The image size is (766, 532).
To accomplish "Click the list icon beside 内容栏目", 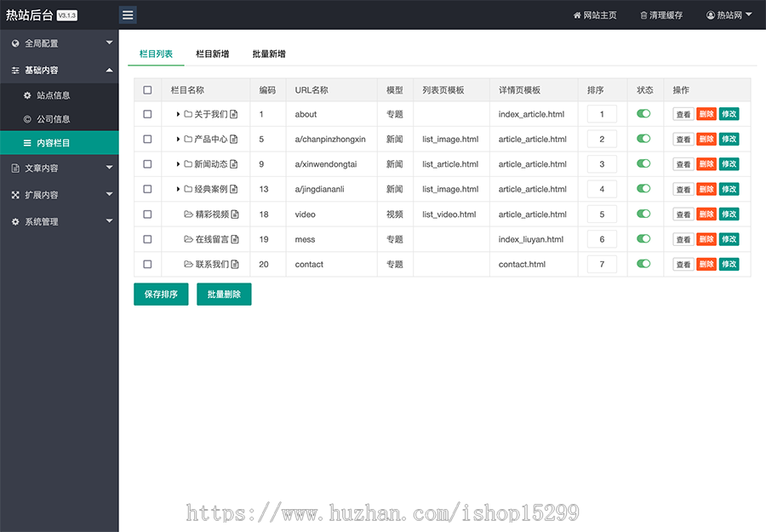I will [27, 143].
